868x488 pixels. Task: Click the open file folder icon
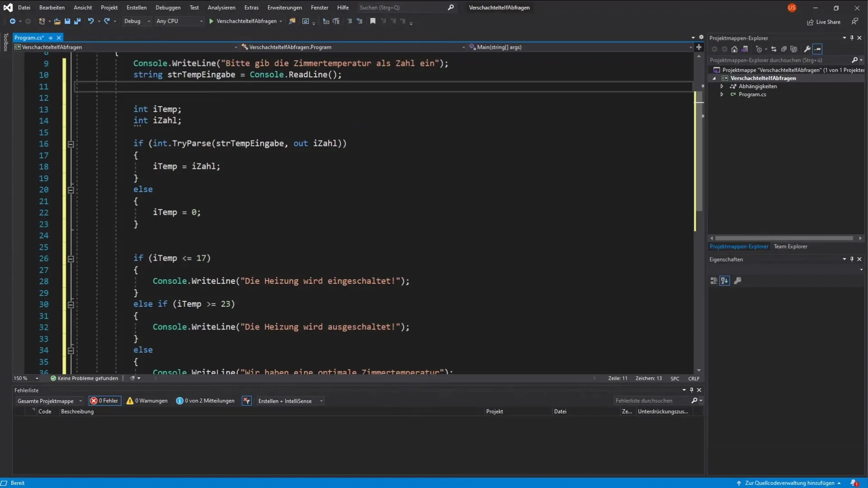57,21
